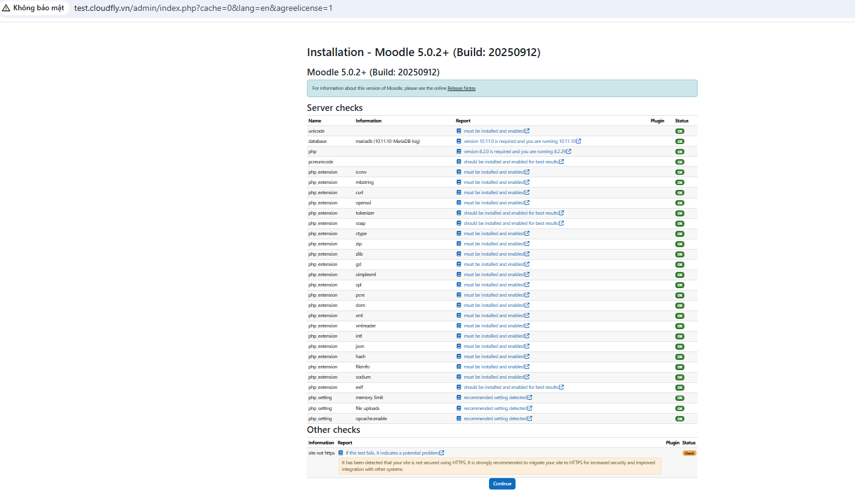Click external link icon in site not https row
Viewport: 855px width, 504px height.
[x=442, y=453]
